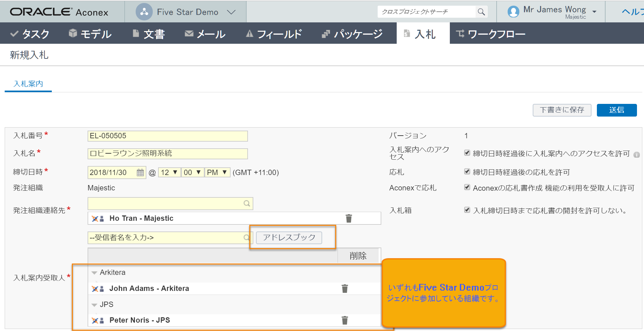Toggle 締切日時経過後に入札案内へのアクセスを許可 checkbox
Image resolution: width=644 pixels, height=331 pixels.
[x=467, y=153]
